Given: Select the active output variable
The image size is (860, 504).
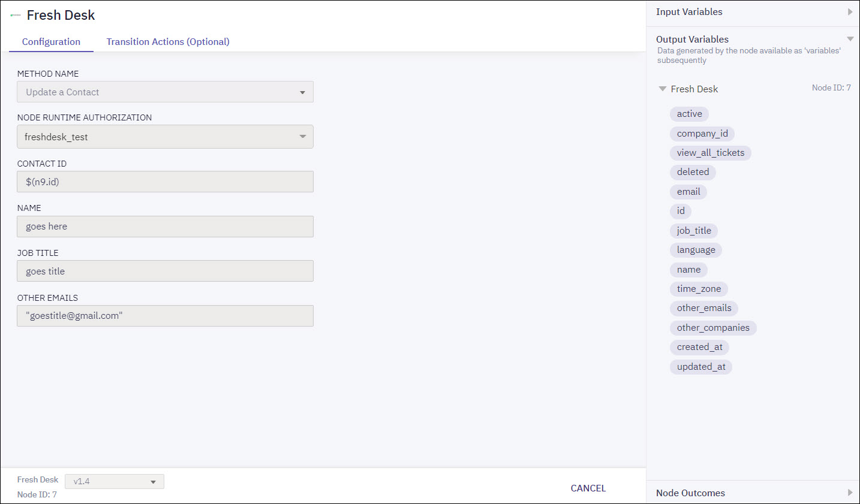Looking at the screenshot, I should [690, 114].
